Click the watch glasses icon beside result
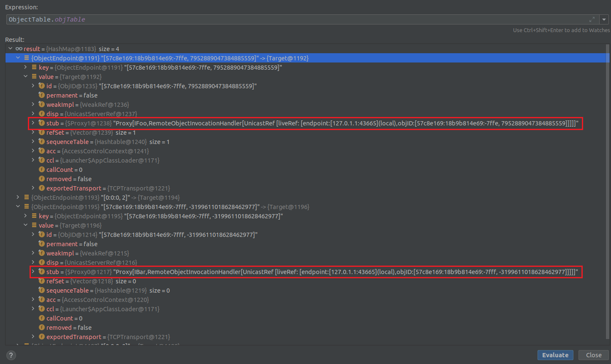 coord(19,49)
